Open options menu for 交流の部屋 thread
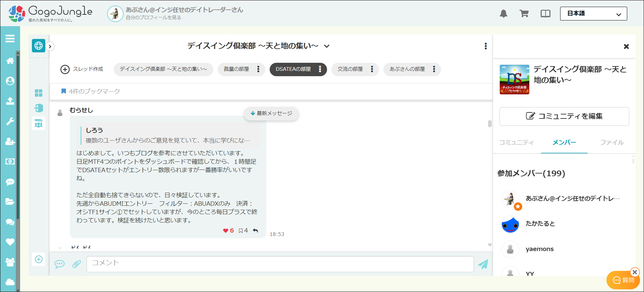Image resolution: width=644 pixels, height=292 pixels. pos(372,69)
